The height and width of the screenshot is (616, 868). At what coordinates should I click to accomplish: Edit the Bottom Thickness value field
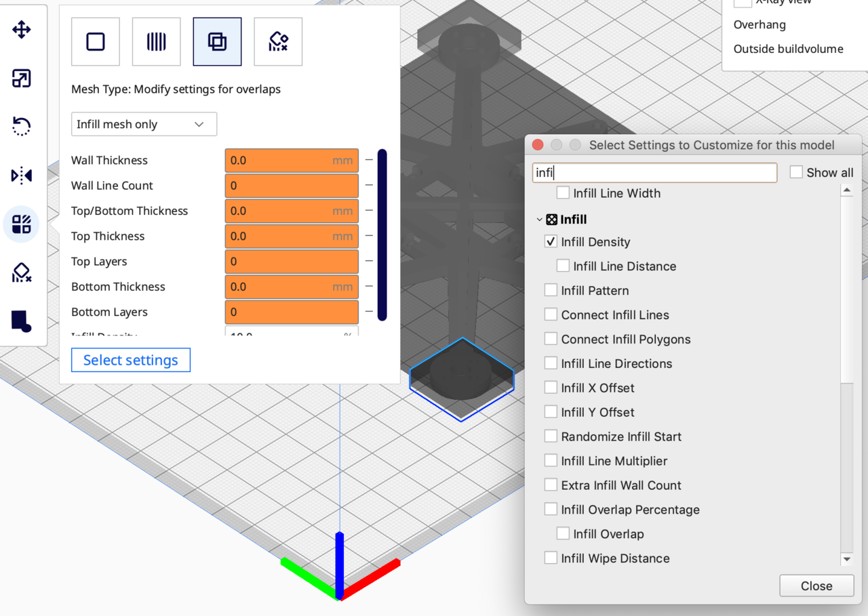(292, 287)
